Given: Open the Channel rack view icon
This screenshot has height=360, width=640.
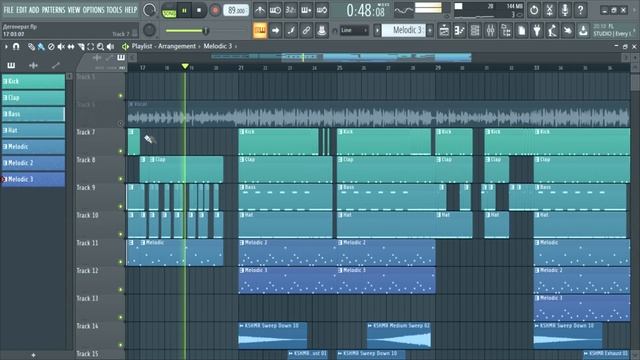Looking at the screenshot, I should click(475, 31).
